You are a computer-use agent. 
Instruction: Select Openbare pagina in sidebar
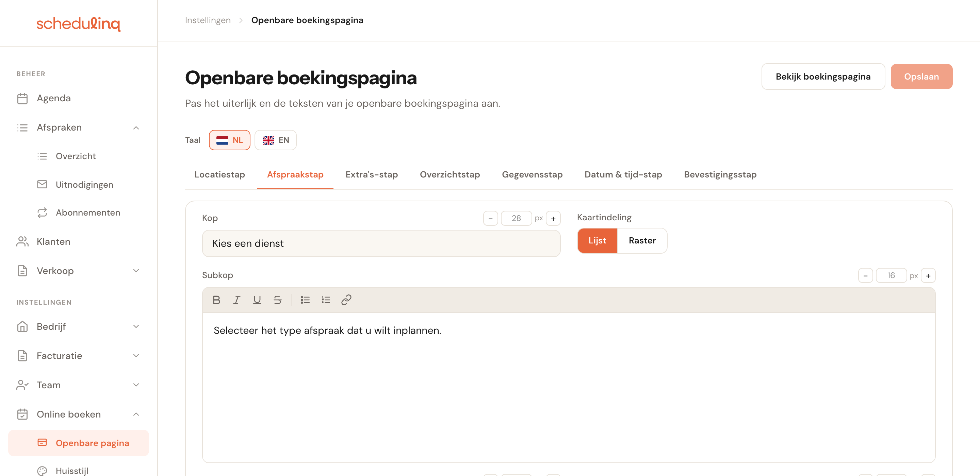click(x=78, y=443)
